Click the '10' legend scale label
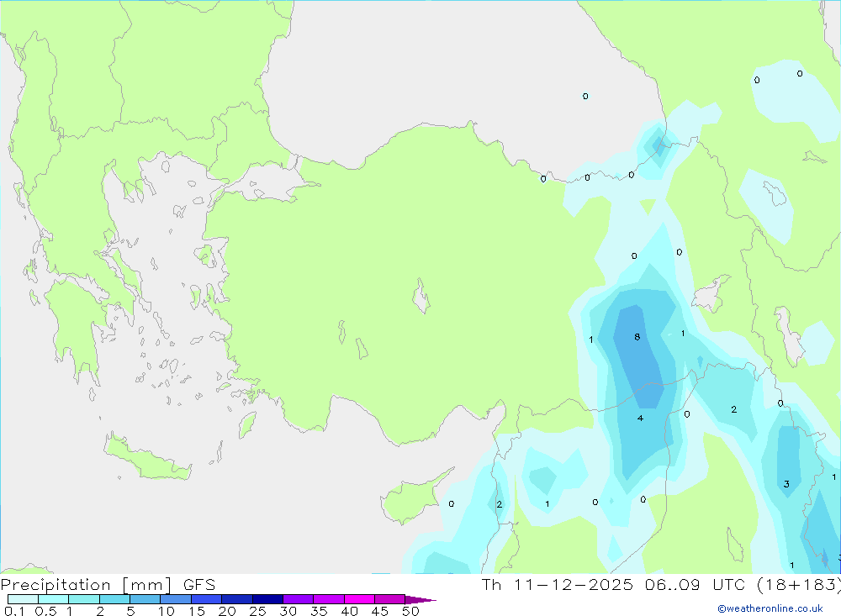 [167, 611]
